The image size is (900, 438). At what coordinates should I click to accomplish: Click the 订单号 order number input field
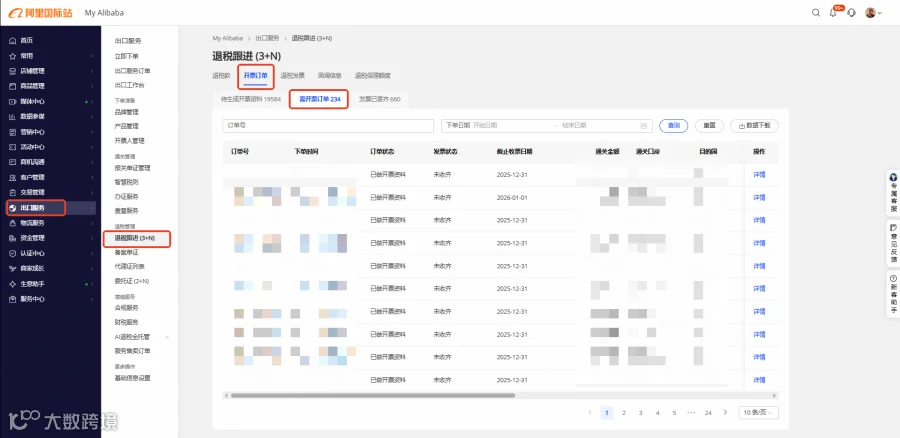pos(328,126)
